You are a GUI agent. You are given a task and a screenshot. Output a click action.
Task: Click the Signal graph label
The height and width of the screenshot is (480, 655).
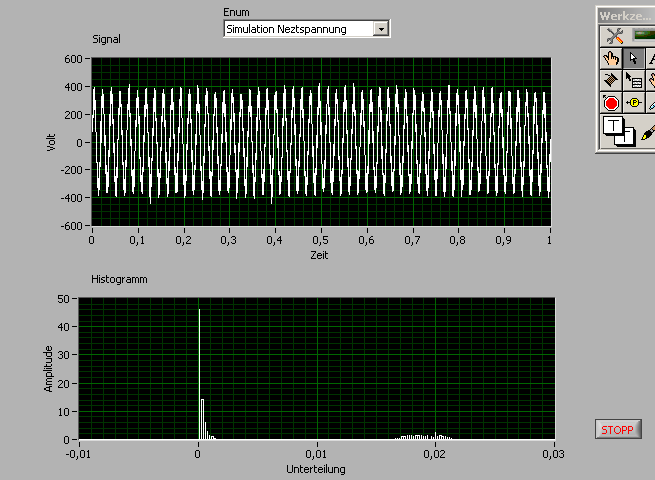(x=106, y=39)
